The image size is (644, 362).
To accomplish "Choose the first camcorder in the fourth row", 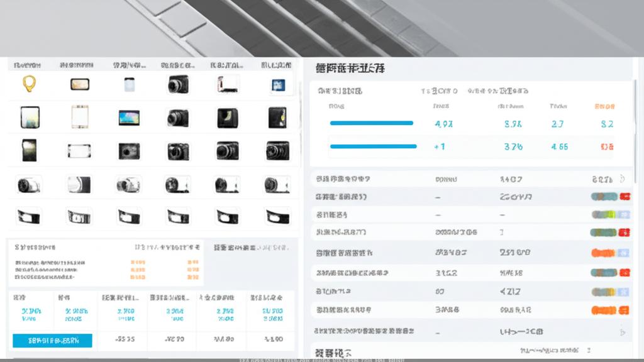I will point(29,184).
